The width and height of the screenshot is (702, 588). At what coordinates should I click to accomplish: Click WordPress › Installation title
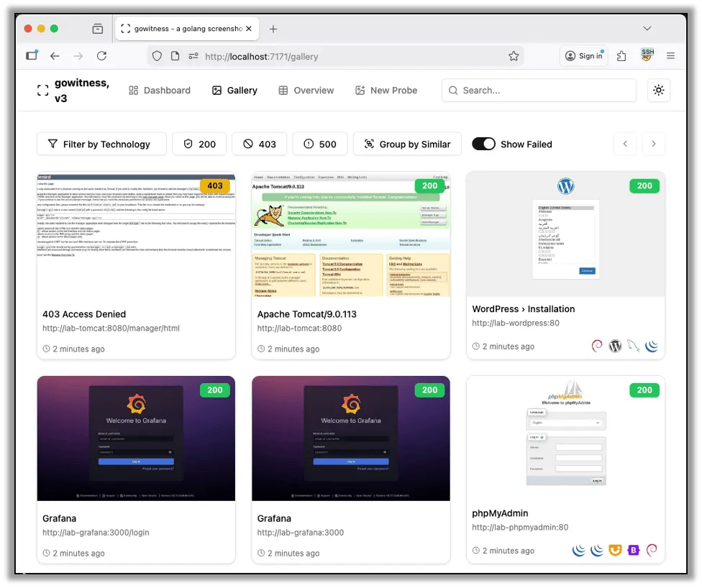tap(524, 309)
